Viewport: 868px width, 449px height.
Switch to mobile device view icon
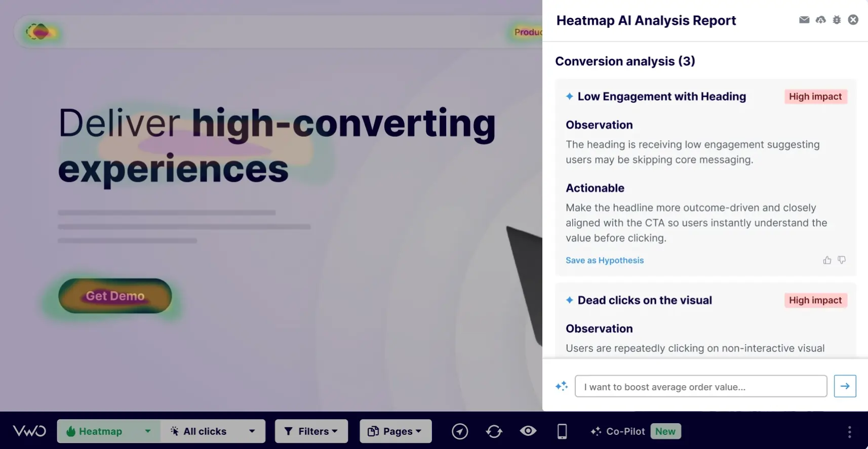562,431
